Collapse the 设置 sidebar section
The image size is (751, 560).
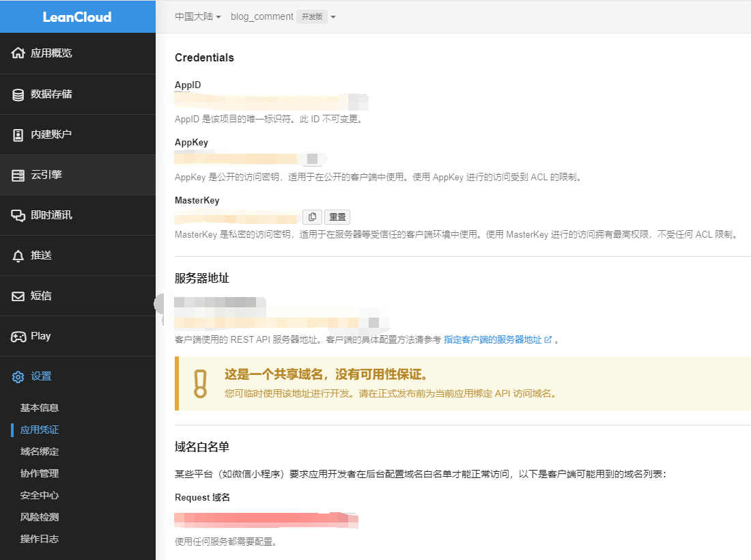[78, 376]
